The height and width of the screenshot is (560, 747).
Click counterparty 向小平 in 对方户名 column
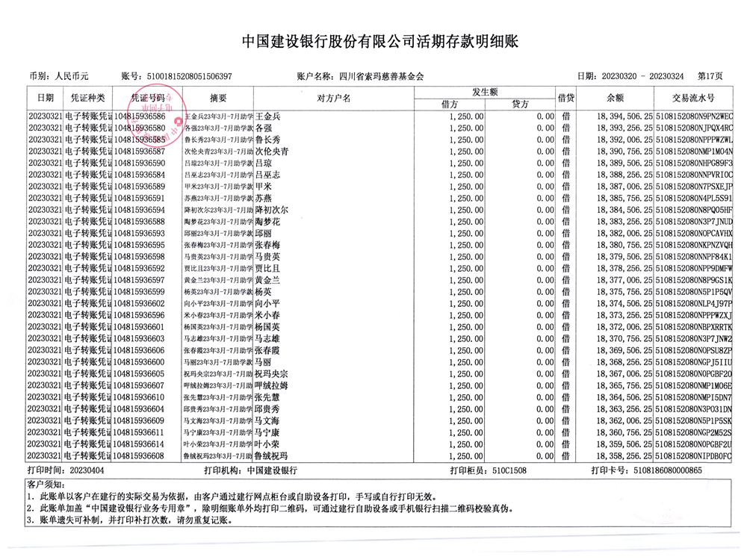[267, 303]
